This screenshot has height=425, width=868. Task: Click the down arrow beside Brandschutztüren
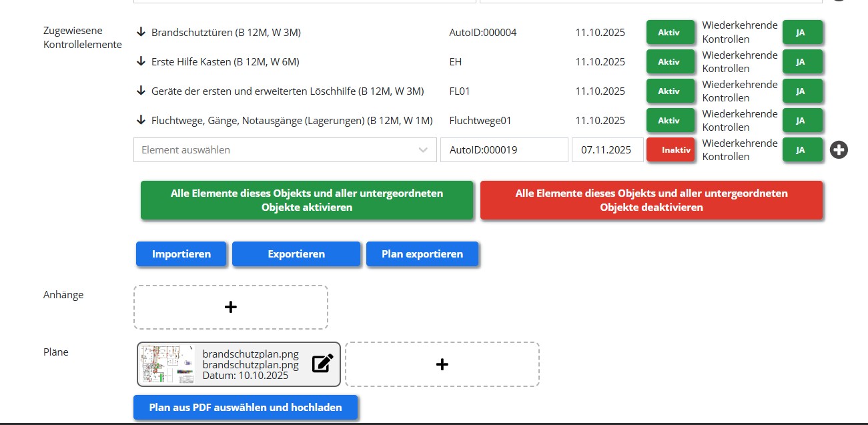click(141, 32)
